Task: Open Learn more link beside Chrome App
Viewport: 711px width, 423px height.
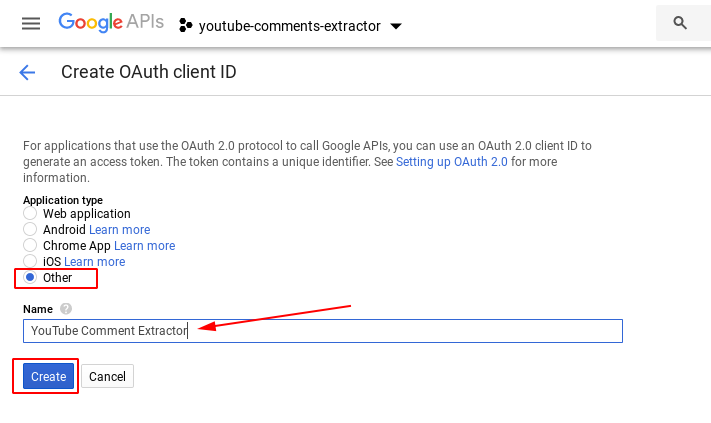Action: [144, 246]
